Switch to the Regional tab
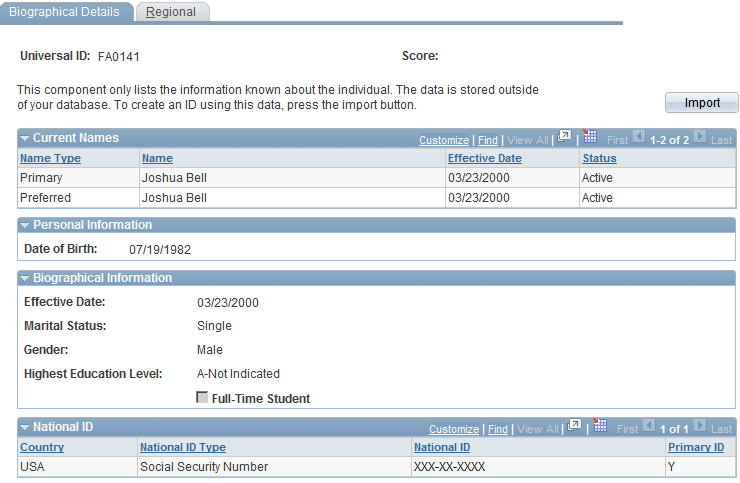Screen dimensions: 740x483 pyautogui.click(x=172, y=12)
